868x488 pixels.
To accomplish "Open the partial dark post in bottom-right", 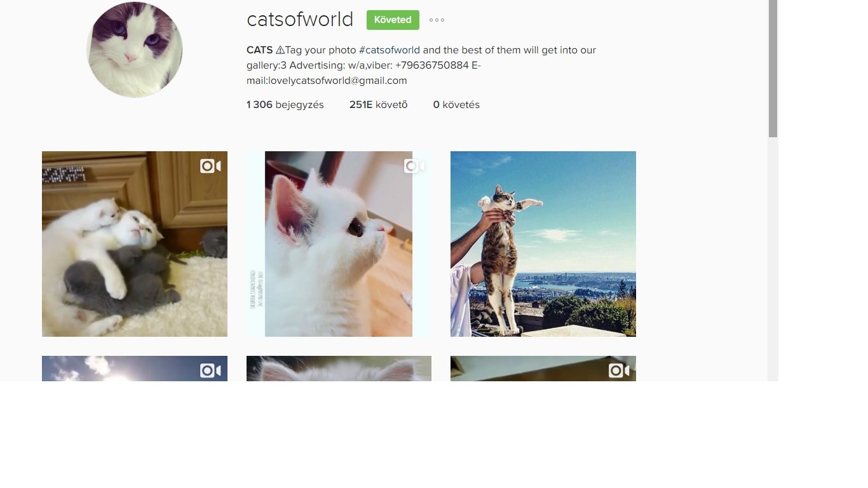I will tap(543, 369).
